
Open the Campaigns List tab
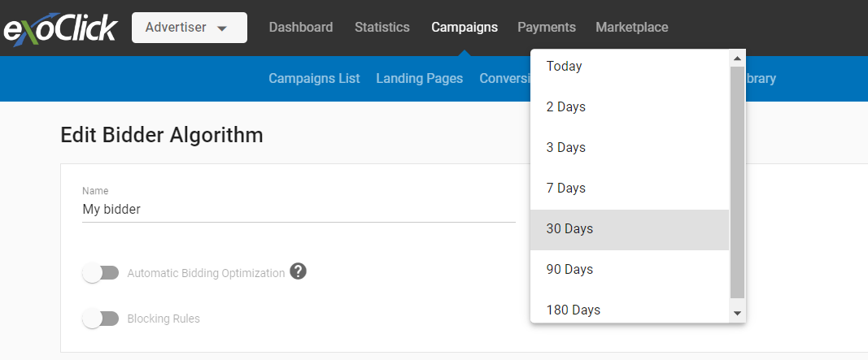314,79
